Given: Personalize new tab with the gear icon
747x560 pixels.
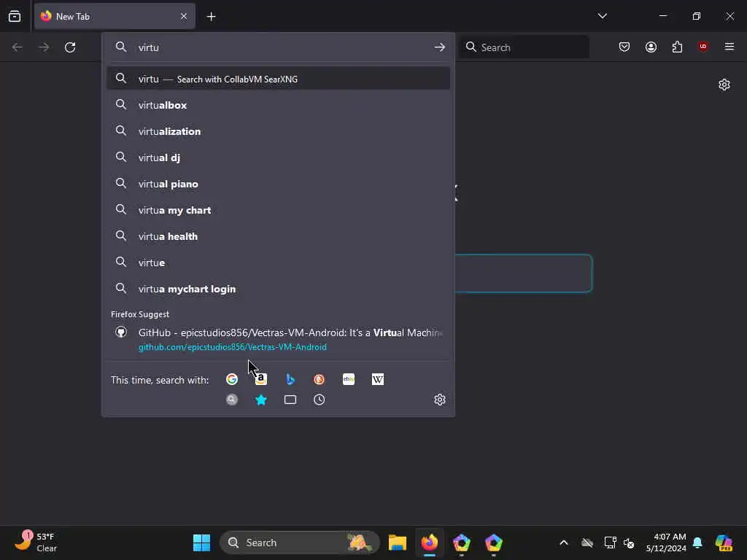Looking at the screenshot, I should tap(724, 85).
